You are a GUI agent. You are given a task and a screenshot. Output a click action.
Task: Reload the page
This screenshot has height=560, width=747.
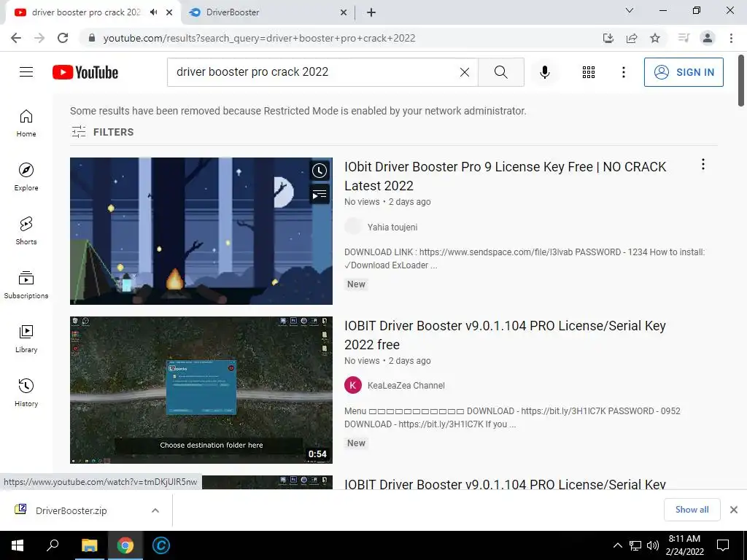(63, 38)
